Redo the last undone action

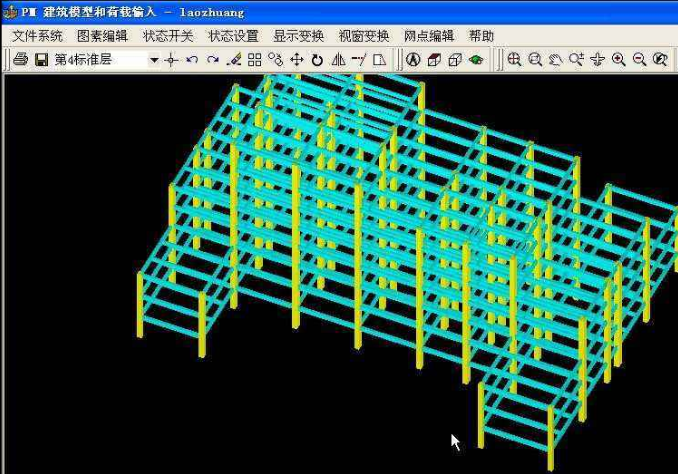pos(213,59)
